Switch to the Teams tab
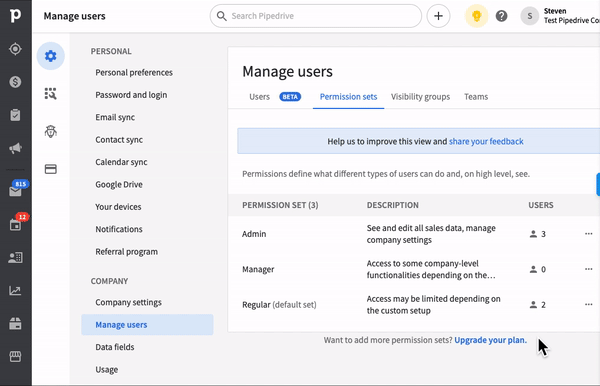Image resolution: width=600 pixels, height=386 pixels. (476, 97)
